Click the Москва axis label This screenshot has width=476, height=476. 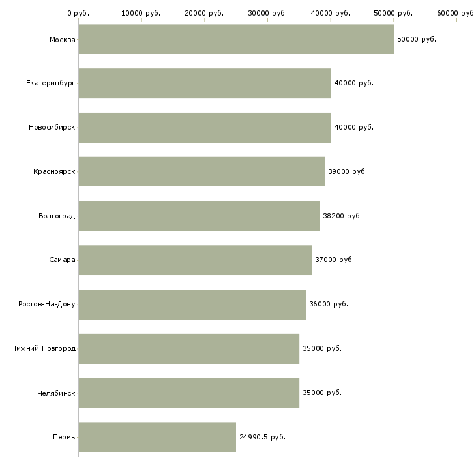pyautogui.click(x=62, y=40)
